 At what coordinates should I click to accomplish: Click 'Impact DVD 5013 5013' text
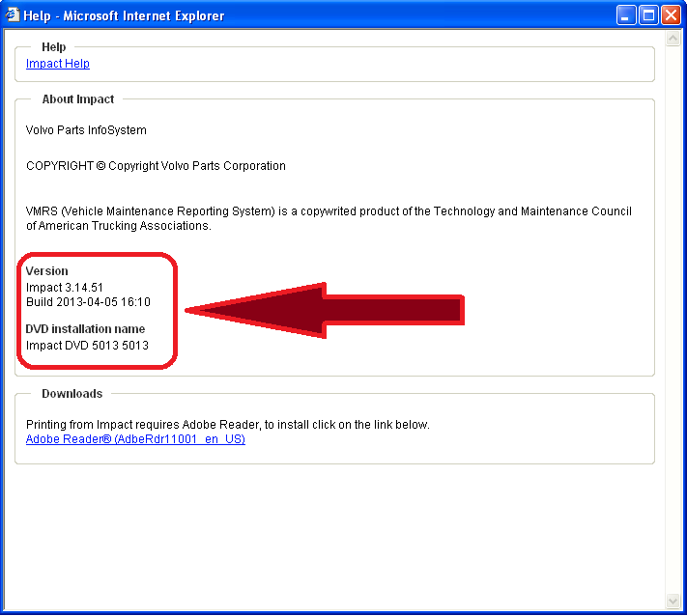87,346
